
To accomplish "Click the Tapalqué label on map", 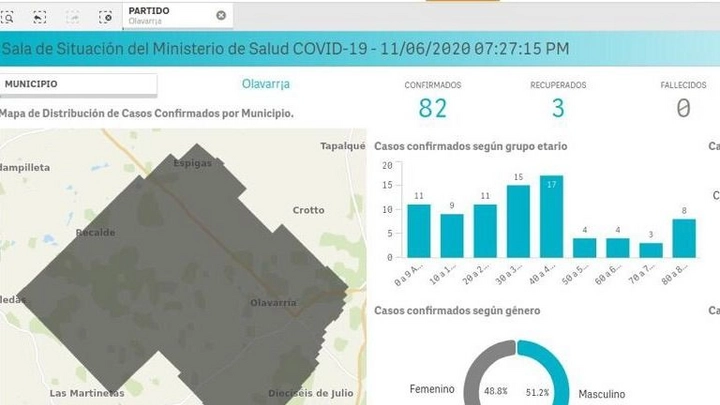I will coord(343,146).
